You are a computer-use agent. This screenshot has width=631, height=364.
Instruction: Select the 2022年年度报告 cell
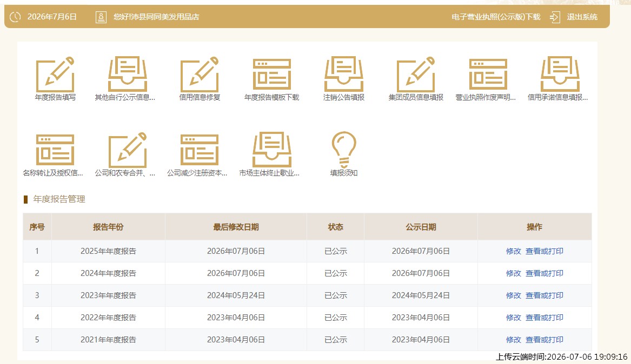108,318
